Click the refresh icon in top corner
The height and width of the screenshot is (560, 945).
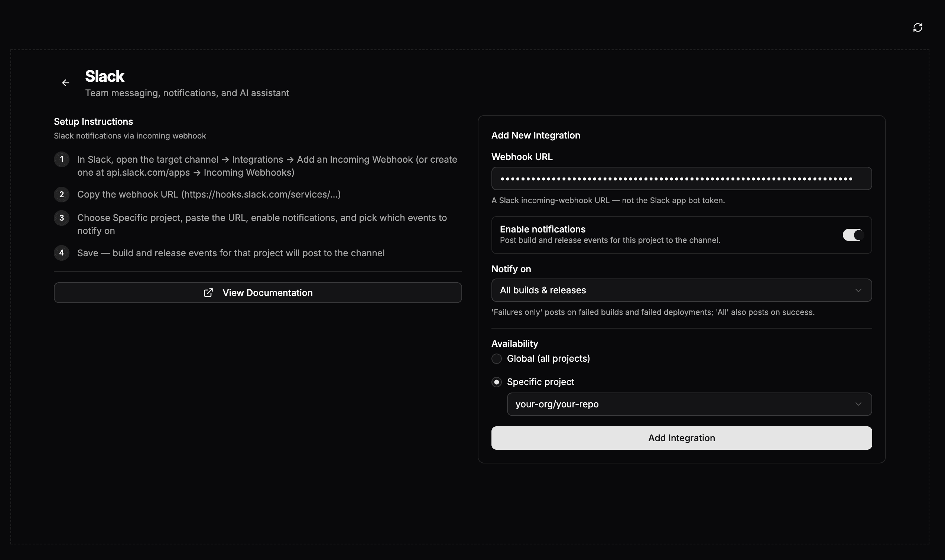(918, 27)
